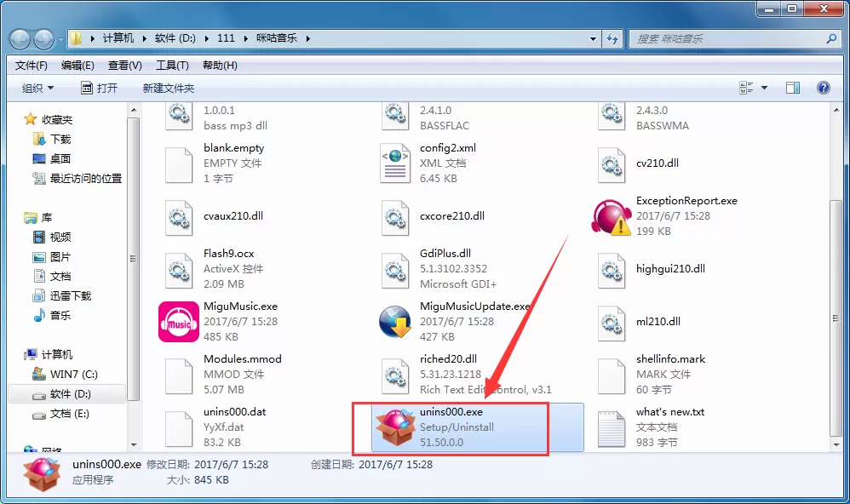Click the 新建文件夹 button
The width and height of the screenshot is (850, 504).
(x=168, y=88)
